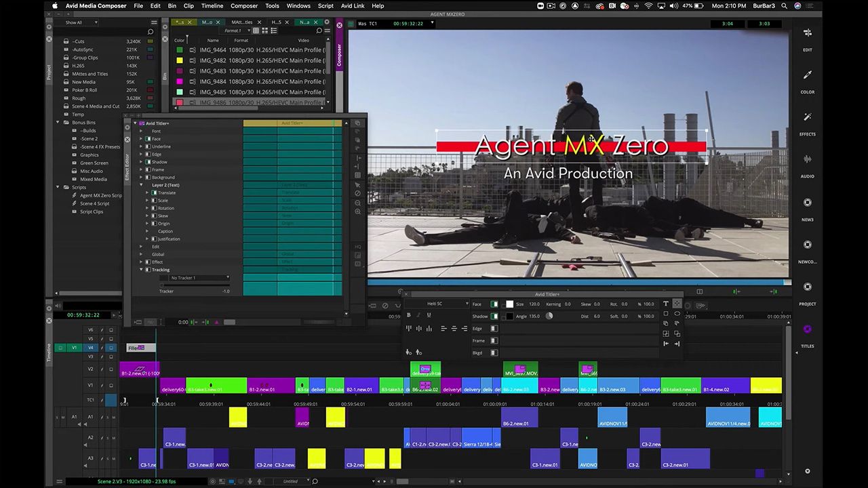
Task: Open the Composer menu in menu bar
Action: [244, 6]
